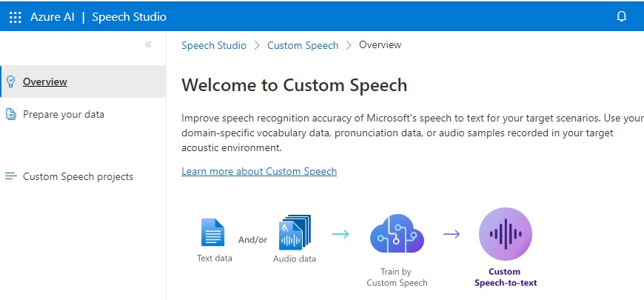Click the Custom Speech projects list icon
Screen dimensions: 644x300
point(10,176)
